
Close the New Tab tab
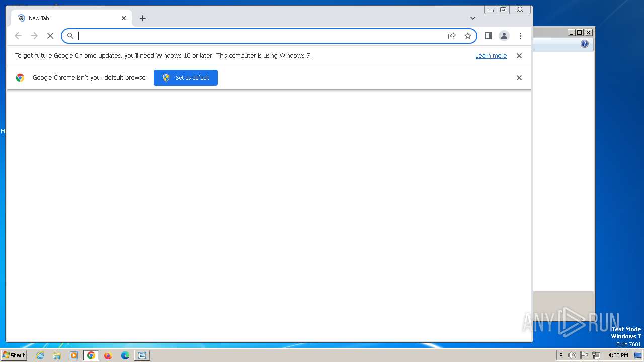pos(124,18)
